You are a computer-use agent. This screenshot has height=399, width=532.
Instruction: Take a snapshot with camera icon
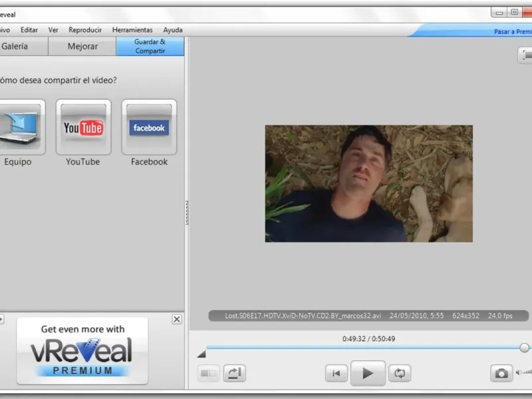pyautogui.click(x=501, y=373)
